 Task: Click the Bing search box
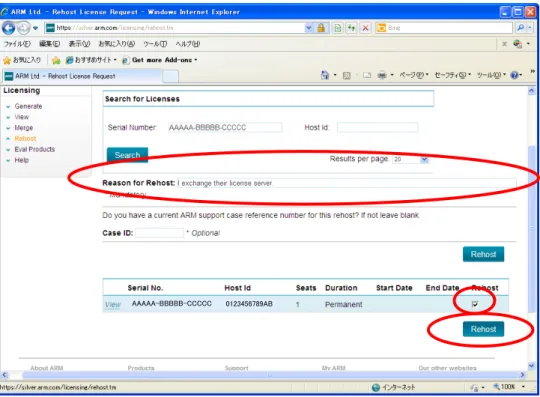pyautogui.click(x=444, y=28)
